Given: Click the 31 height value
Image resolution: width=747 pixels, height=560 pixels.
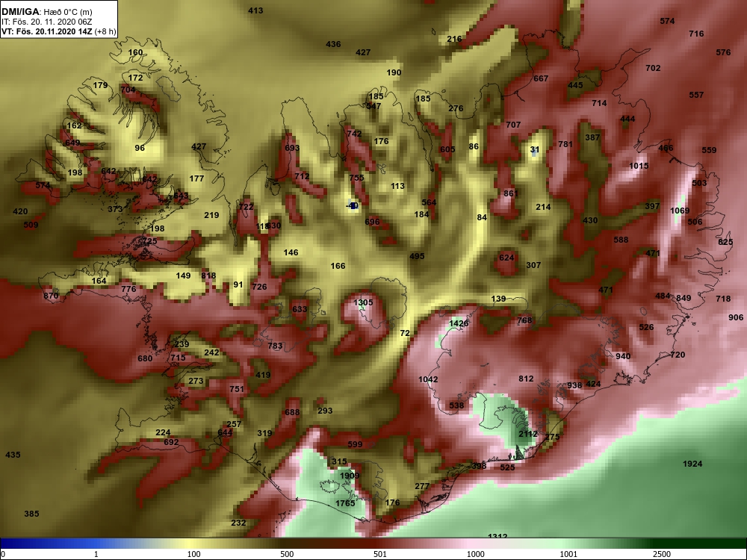Looking at the screenshot, I should (535, 150).
